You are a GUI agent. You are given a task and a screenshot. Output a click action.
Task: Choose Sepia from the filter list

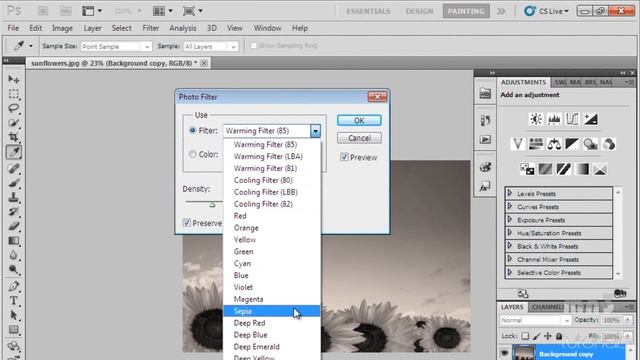[271, 311]
